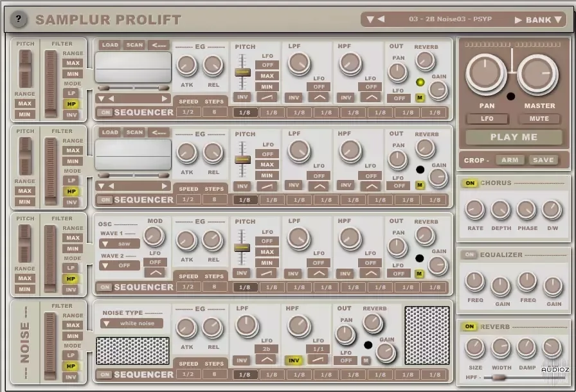Click first row LPF LFO triangle wave shape

coord(319,98)
